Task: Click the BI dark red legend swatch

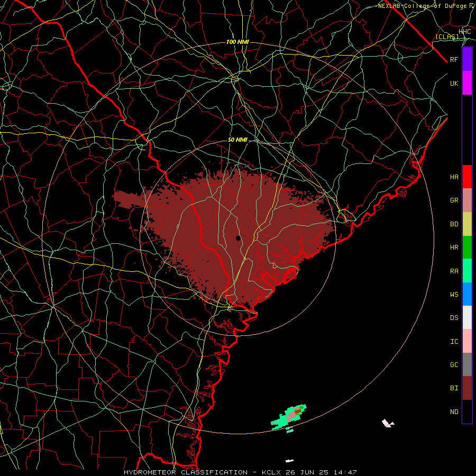Action: point(467,388)
